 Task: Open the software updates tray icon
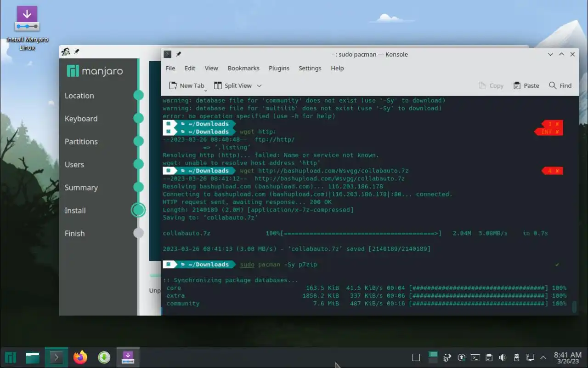(462, 357)
